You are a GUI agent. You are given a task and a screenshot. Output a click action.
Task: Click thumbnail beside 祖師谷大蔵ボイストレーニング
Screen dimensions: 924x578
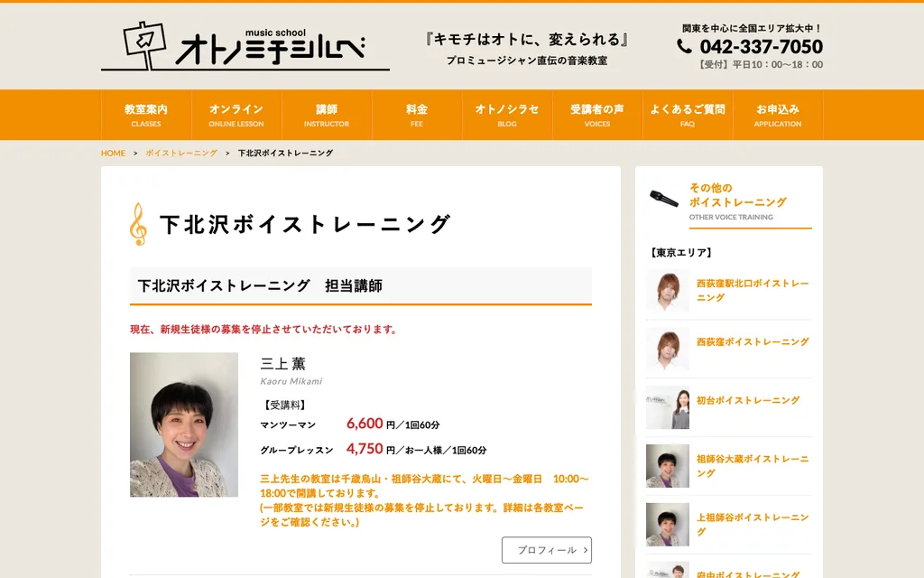point(668,466)
